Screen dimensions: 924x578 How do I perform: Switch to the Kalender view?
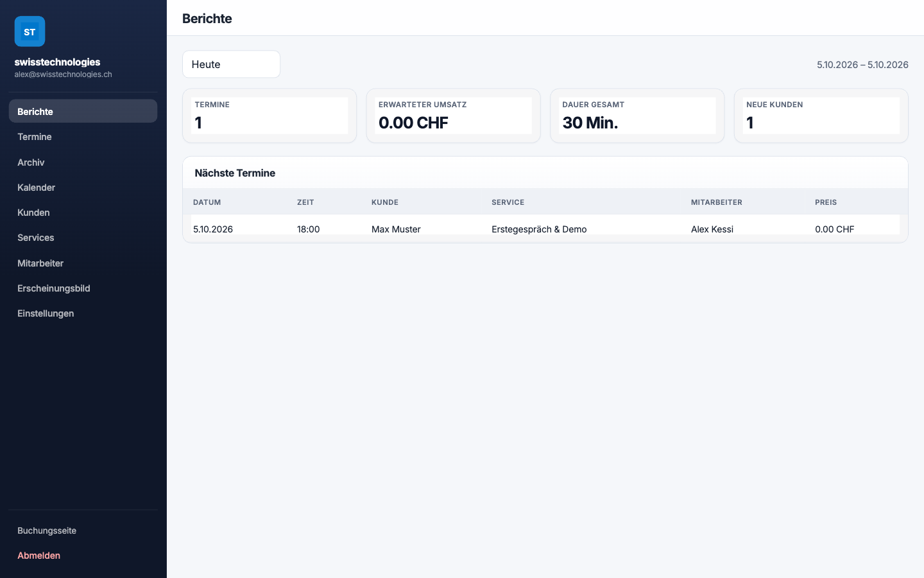83,188
